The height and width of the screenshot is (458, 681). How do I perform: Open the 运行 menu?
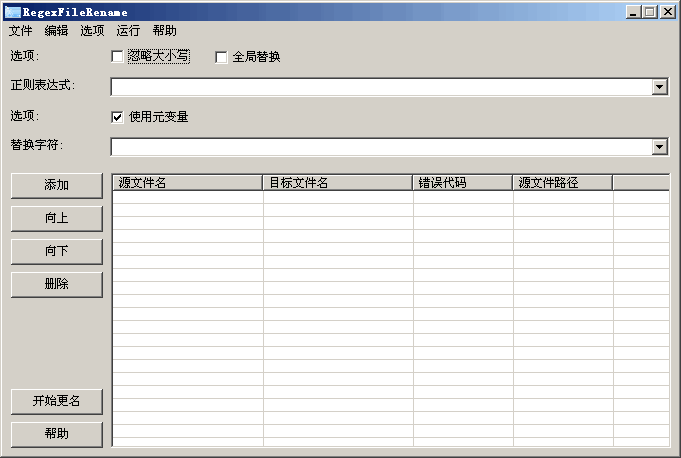pyautogui.click(x=128, y=31)
